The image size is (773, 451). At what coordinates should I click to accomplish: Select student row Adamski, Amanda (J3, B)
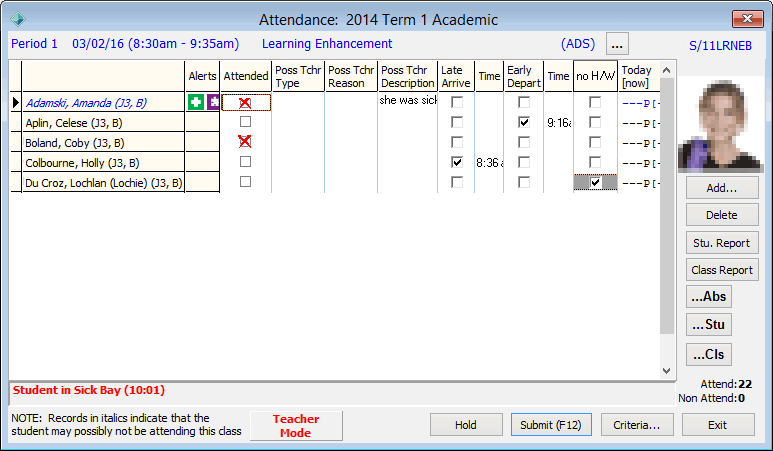[x=103, y=103]
